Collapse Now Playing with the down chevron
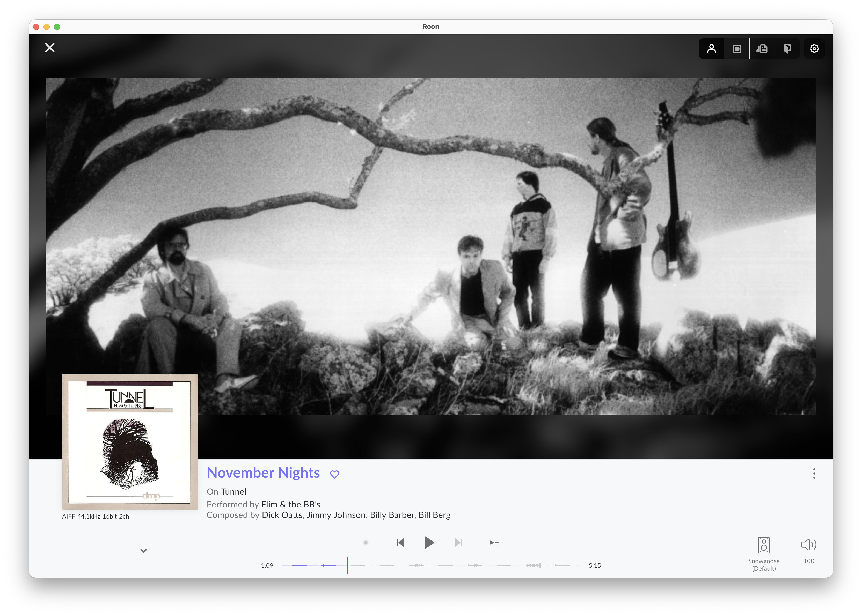This screenshot has width=862, height=616. point(143,550)
